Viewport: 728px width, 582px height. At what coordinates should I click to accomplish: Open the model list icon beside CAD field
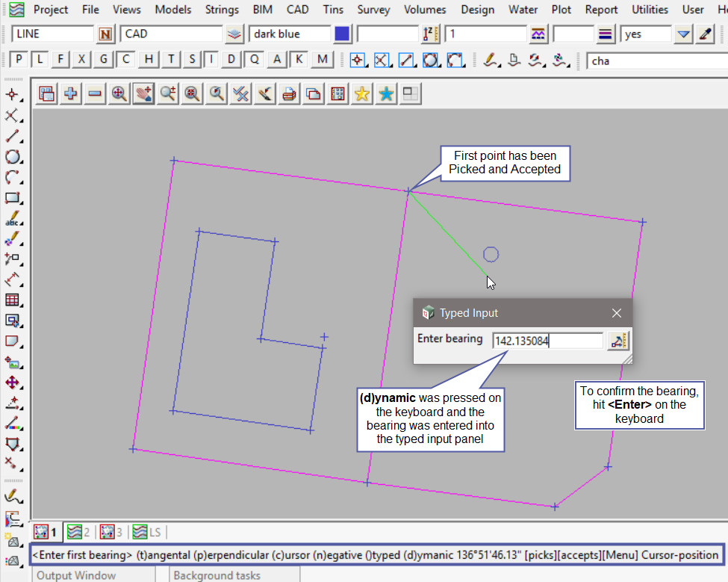tap(234, 34)
